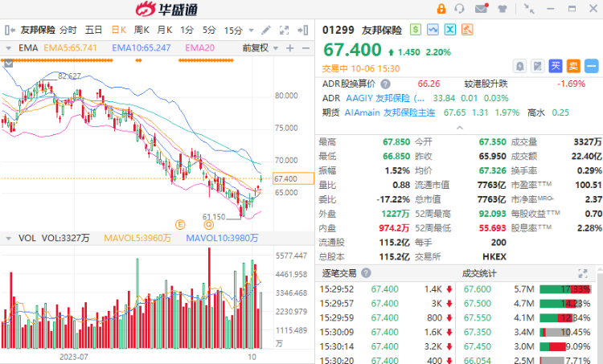The width and height of the screenshot is (603, 364).
Task: Click the 01299 stock code
Action: pyautogui.click(x=338, y=30)
